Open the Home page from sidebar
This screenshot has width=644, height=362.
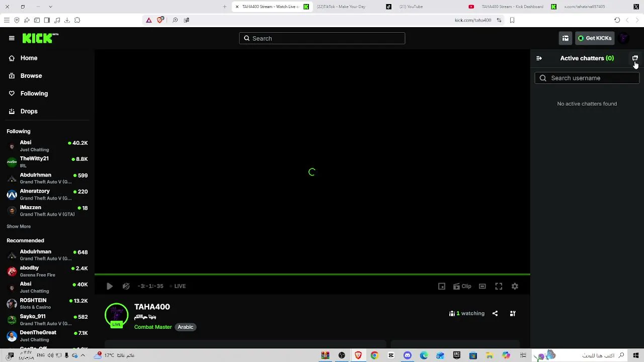(x=29, y=58)
